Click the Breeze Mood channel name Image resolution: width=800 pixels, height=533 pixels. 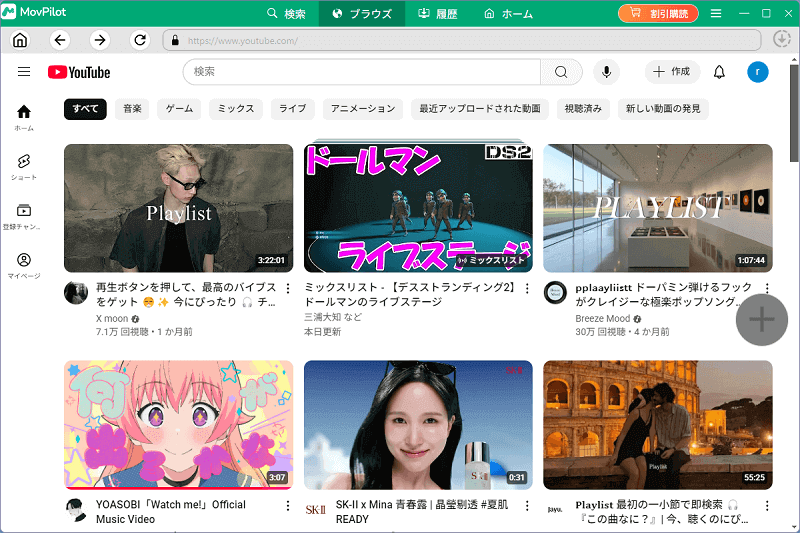pos(603,319)
